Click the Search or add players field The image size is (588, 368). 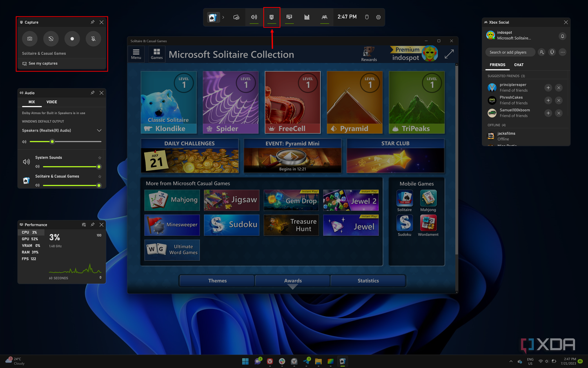[510, 52]
